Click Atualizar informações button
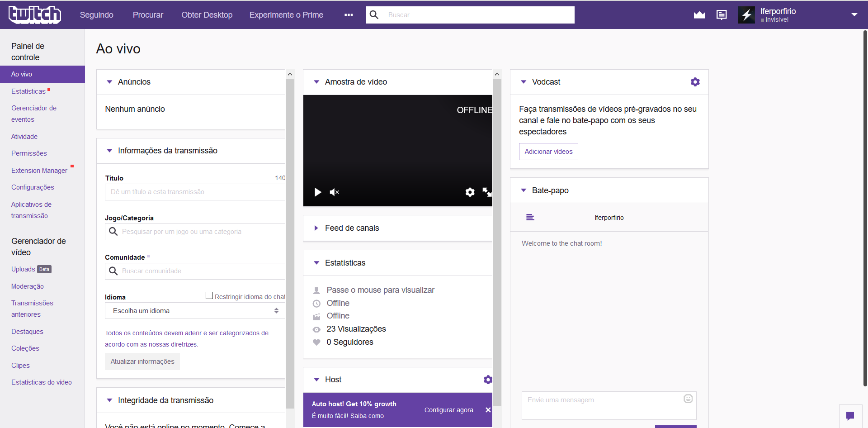This screenshot has height=428, width=868. 142,361
